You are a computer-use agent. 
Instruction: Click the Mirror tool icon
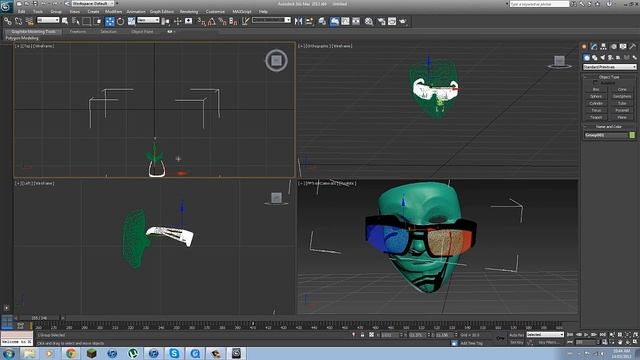[298, 21]
